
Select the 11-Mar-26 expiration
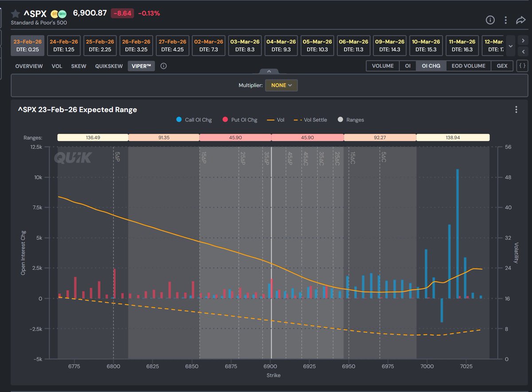[x=462, y=46]
